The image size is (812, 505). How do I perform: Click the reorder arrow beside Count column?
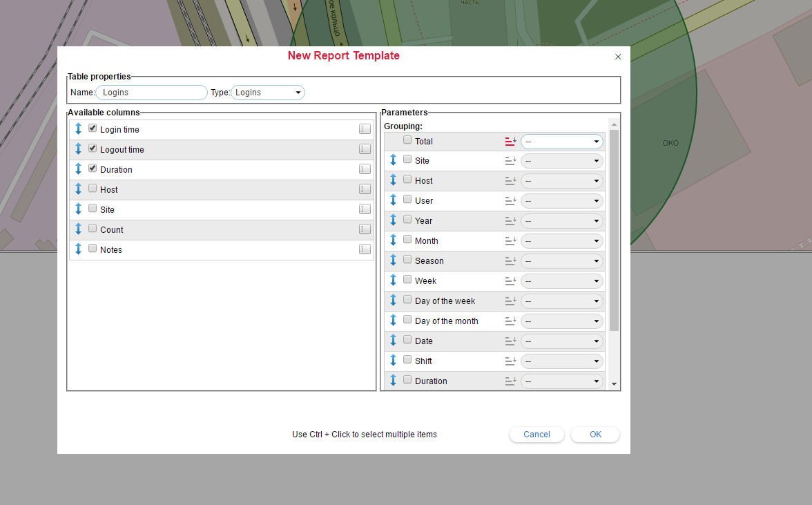(x=78, y=229)
